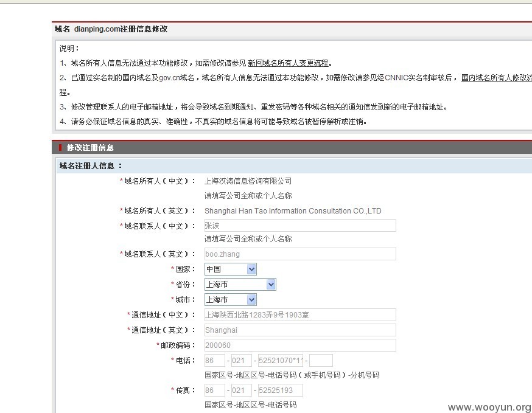Open the 国内域名所有人修改流程 link
The height and width of the screenshot is (413, 532).
tap(497, 78)
